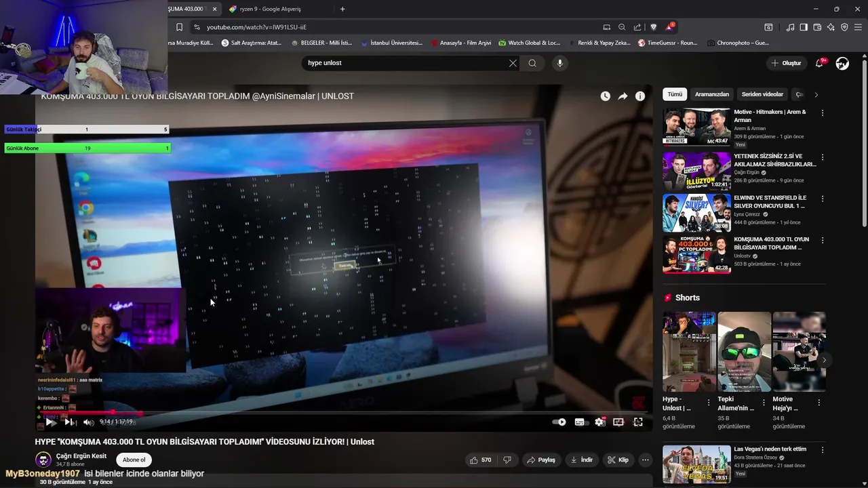Click the address bar URL

pos(256,27)
